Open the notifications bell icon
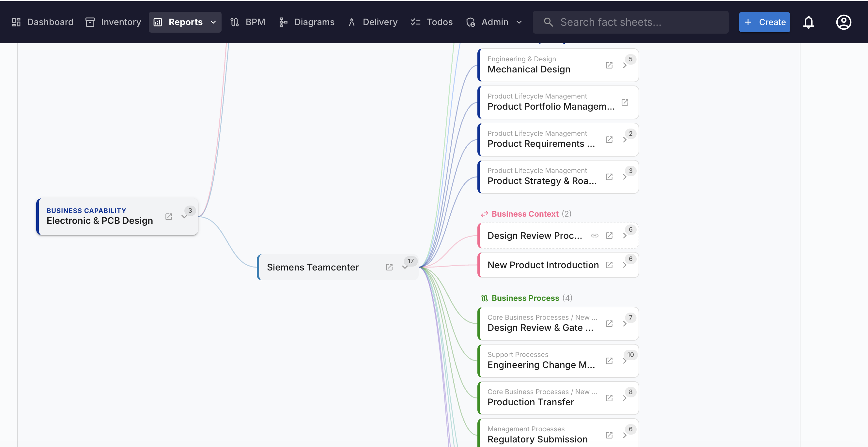Screen dimensions: 868x447 (809, 22)
